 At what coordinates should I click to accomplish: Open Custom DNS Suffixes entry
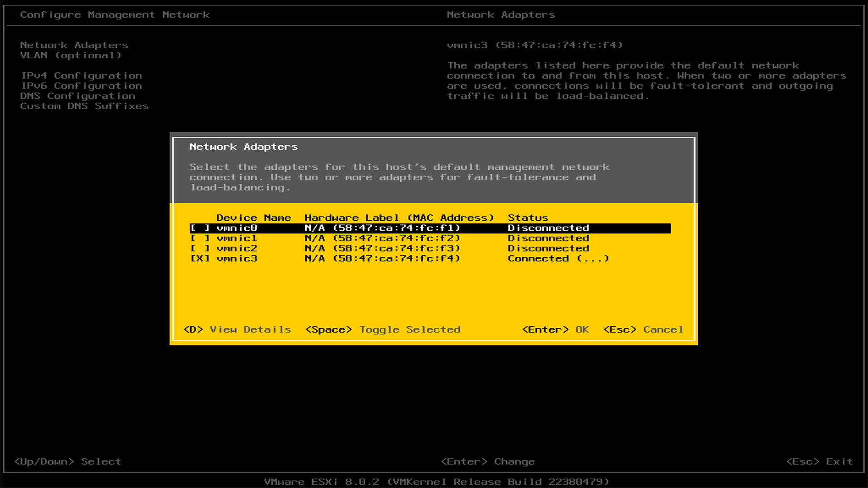click(x=84, y=106)
